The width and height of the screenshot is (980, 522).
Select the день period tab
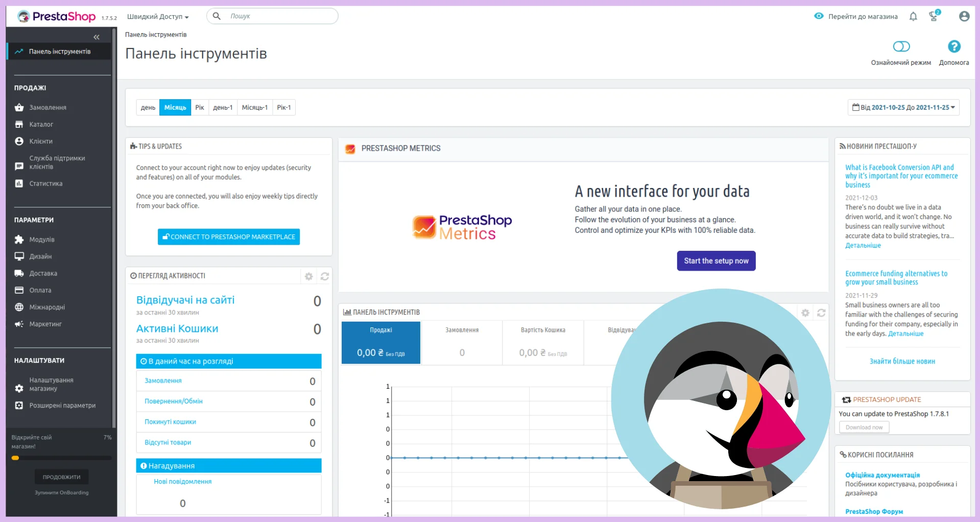pos(148,107)
